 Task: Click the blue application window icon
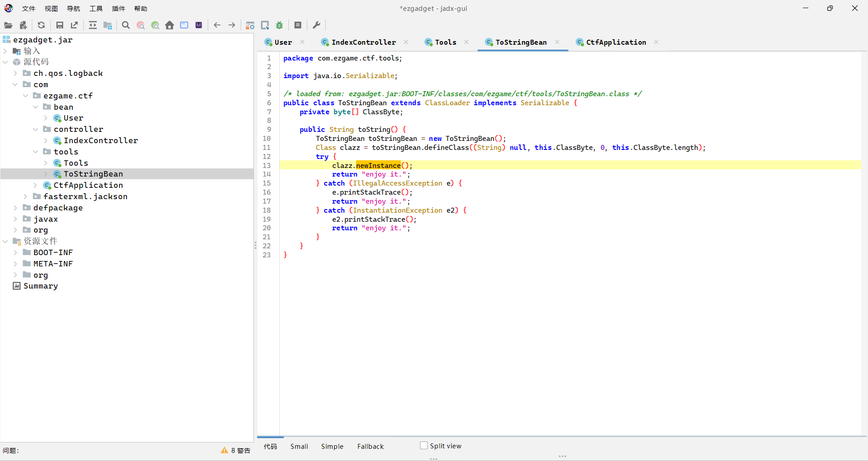[x=184, y=25]
